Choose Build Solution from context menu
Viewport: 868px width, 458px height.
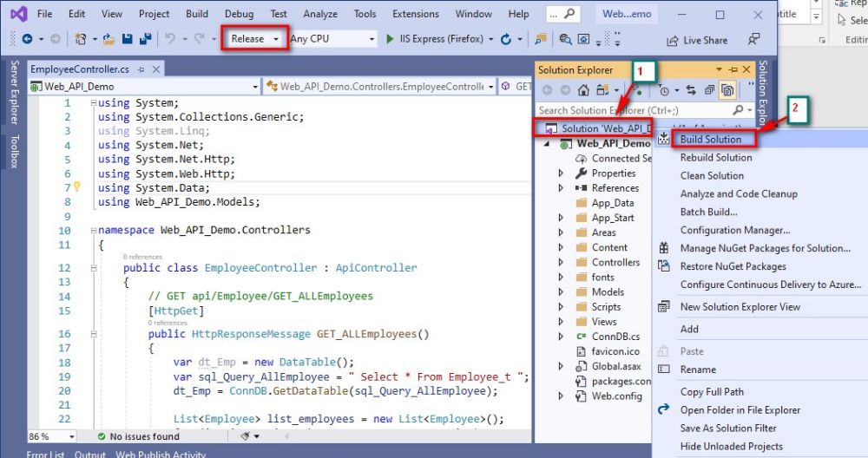pos(710,140)
